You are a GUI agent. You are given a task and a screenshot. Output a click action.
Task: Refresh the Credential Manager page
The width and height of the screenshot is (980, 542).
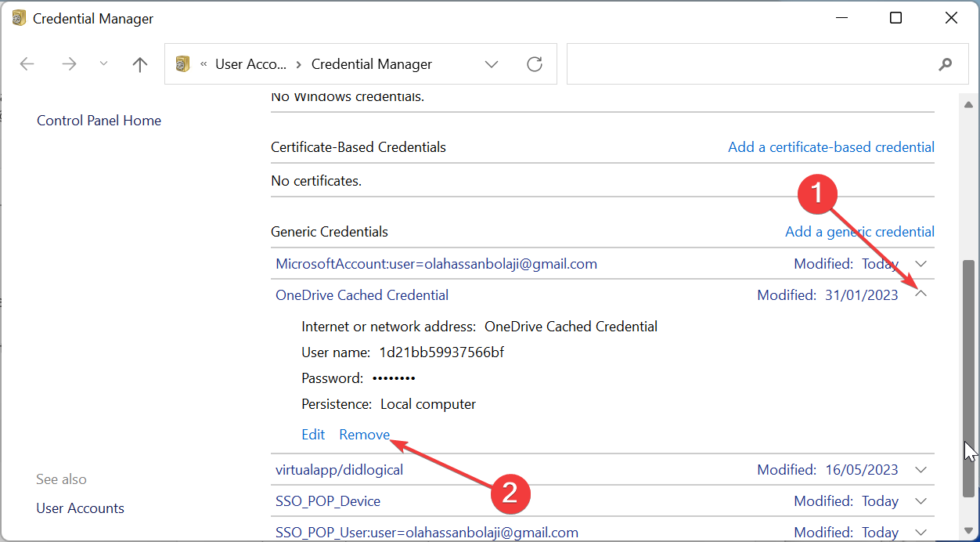coord(535,64)
